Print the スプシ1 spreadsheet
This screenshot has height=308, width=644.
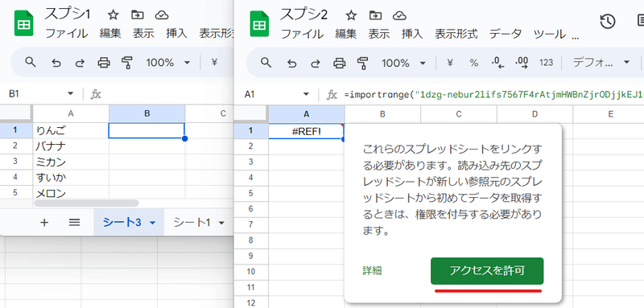(104, 63)
